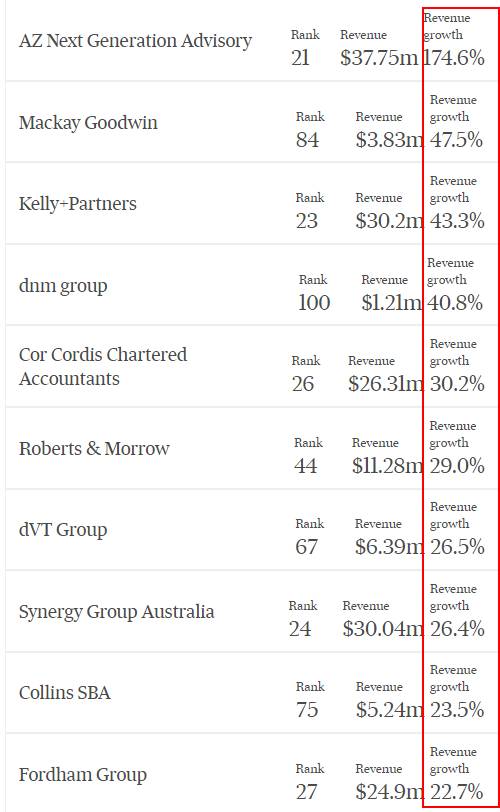This screenshot has width=500, height=812.
Task: Click the $37.75m revenue figure
Action: (379, 57)
